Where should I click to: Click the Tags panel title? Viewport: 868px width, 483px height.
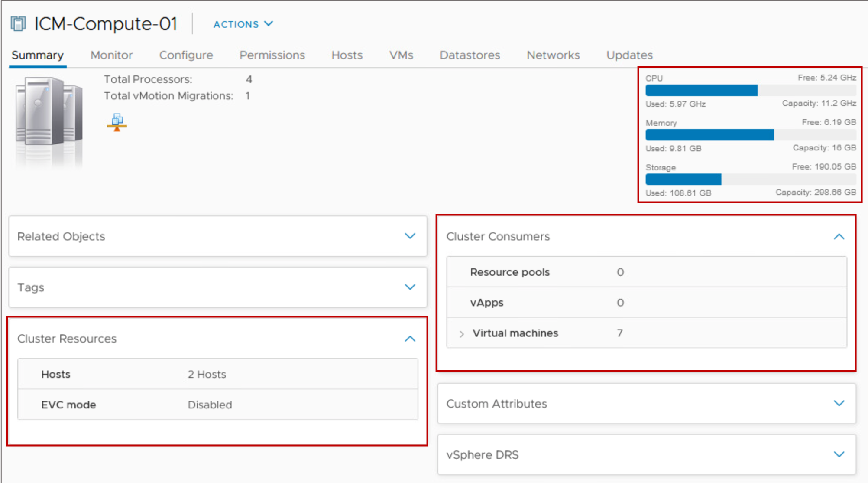point(31,287)
